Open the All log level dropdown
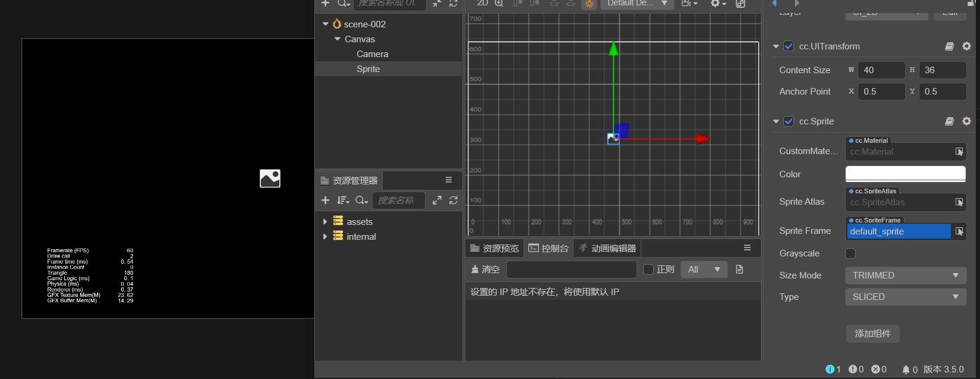 pyautogui.click(x=704, y=270)
